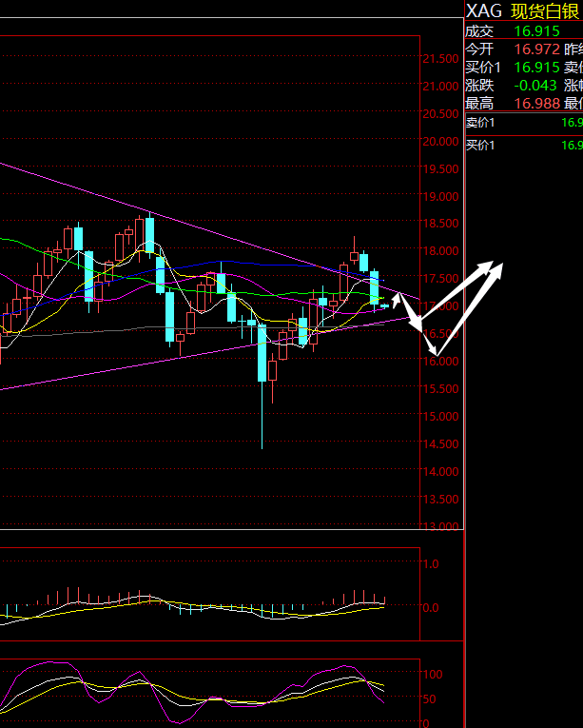Viewport: 583px width, 728px height.
Task: Click the 18.000 price axis label
Action: click(x=440, y=250)
